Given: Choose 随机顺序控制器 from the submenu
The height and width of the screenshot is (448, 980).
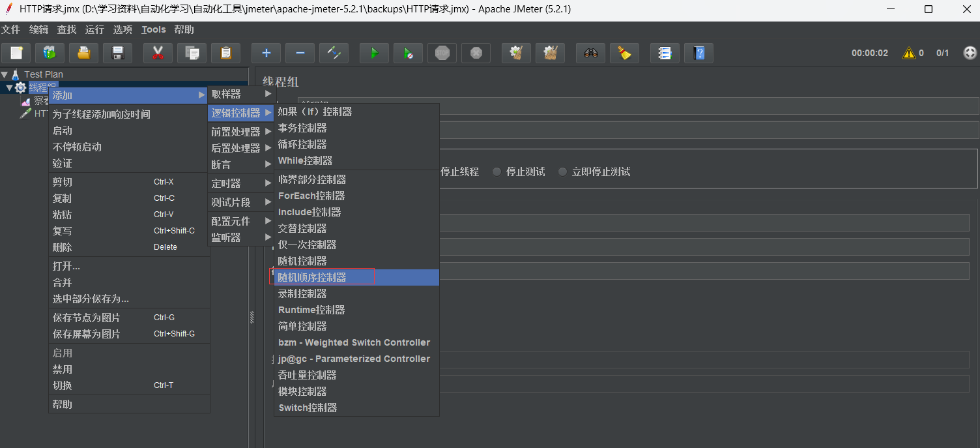Looking at the screenshot, I should pyautogui.click(x=356, y=277).
